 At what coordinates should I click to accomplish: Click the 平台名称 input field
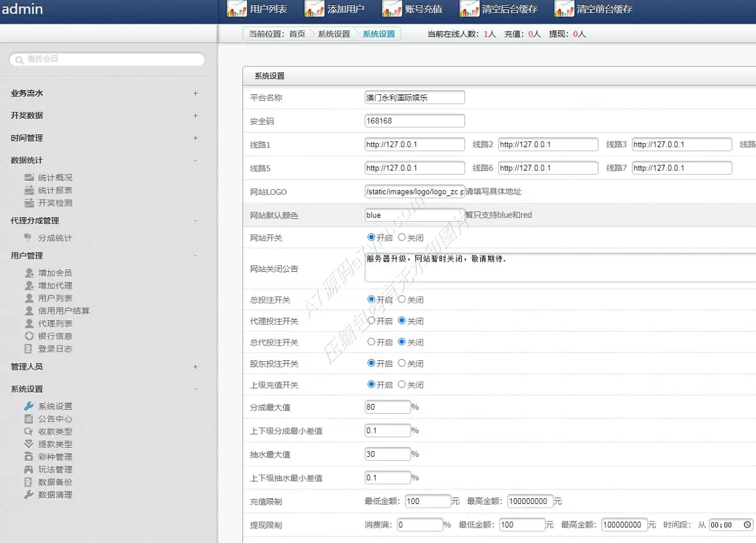pyautogui.click(x=415, y=97)
